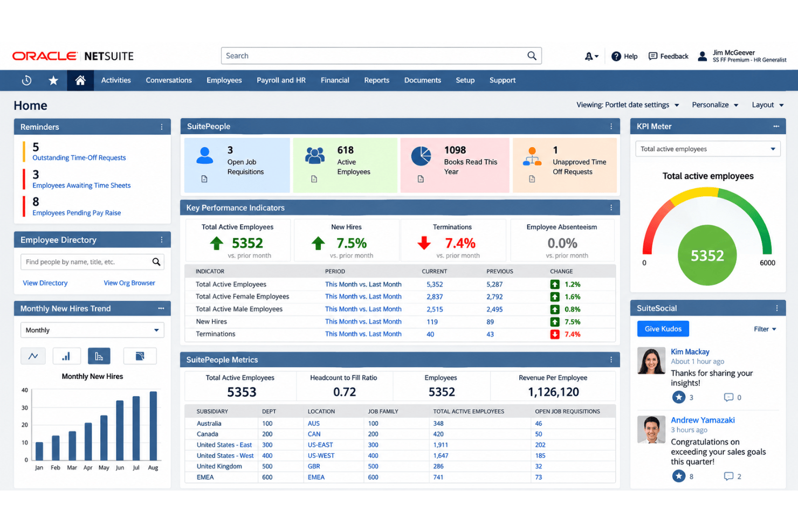The width and height of the screenshot is (798, 532).
Task: Open the Key Performance Indicators portlet options menu
Action: click(x=611, y=208)
